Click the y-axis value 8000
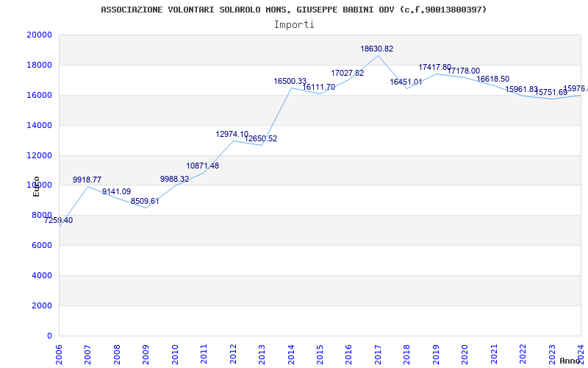 pyautogui.click(x=42, y=215)
